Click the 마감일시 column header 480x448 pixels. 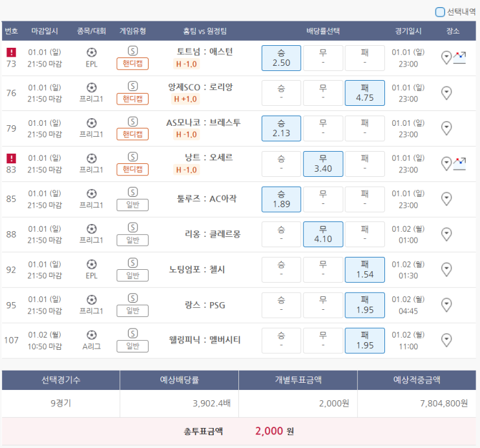45,31
